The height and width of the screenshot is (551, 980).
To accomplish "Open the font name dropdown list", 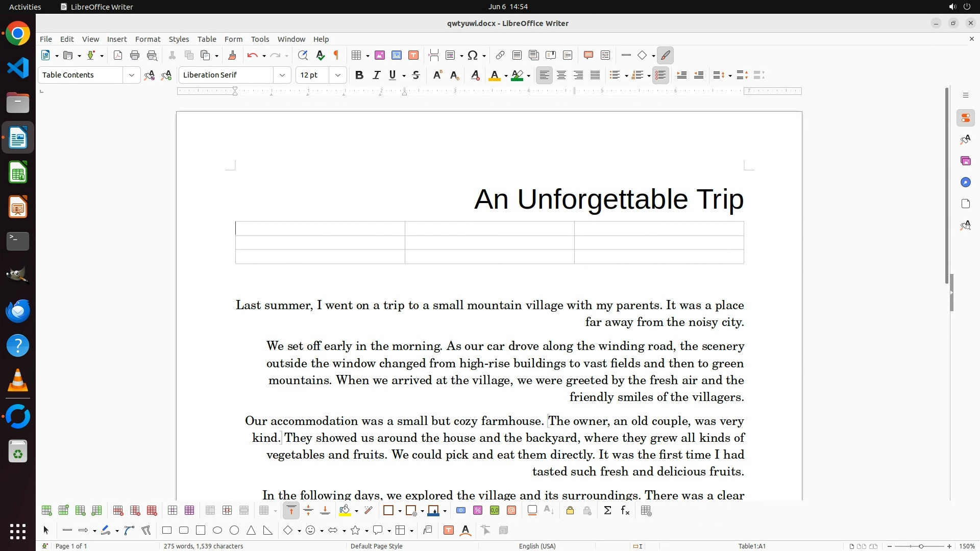I will (282, 75).
